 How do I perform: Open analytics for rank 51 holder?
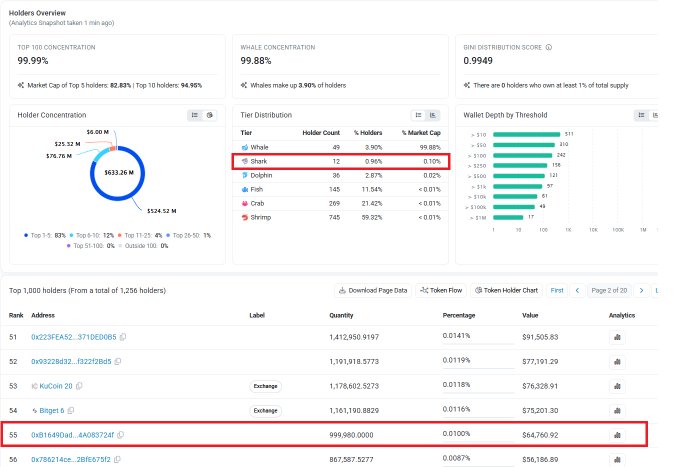point(618,337)
